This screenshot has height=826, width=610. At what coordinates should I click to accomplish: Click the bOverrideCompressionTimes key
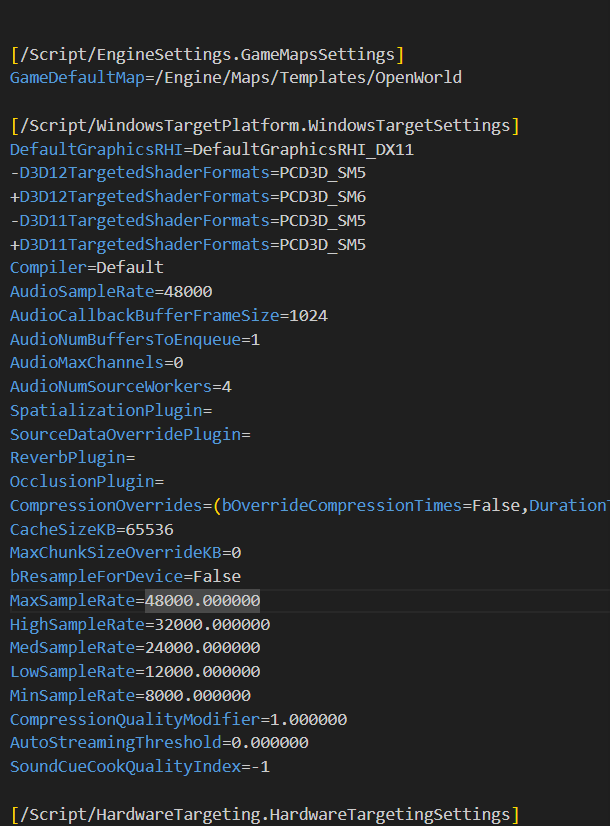coord(342,506)
